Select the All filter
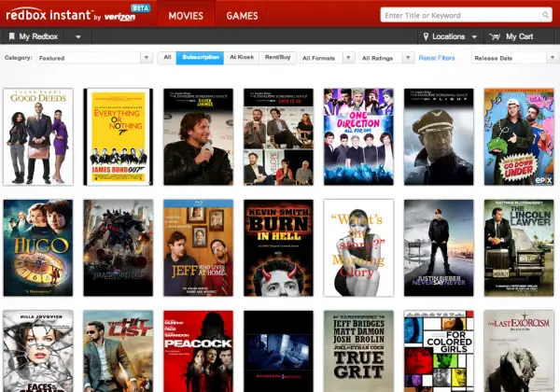 pyautogui.click(x=167, y=58)
